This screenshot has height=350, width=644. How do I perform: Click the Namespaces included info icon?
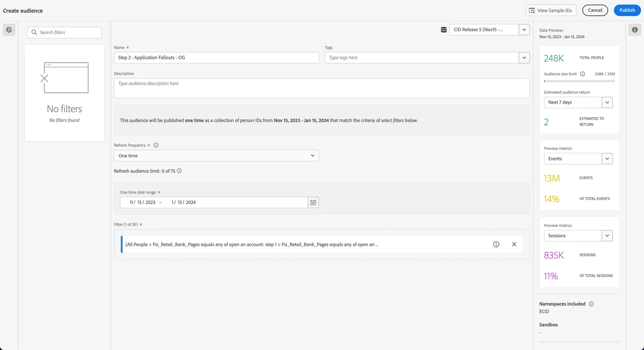pyautogui.click(x=591, y=304)
